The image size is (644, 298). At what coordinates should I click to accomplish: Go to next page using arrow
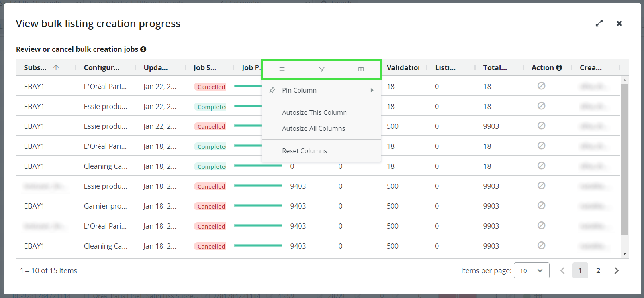(x=616, y=270)
